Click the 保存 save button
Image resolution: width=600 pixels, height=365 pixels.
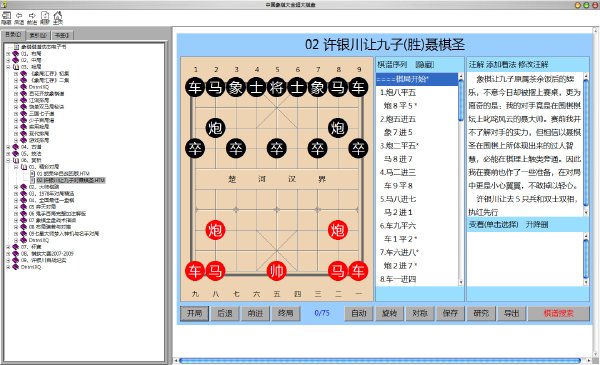point(450,313)
